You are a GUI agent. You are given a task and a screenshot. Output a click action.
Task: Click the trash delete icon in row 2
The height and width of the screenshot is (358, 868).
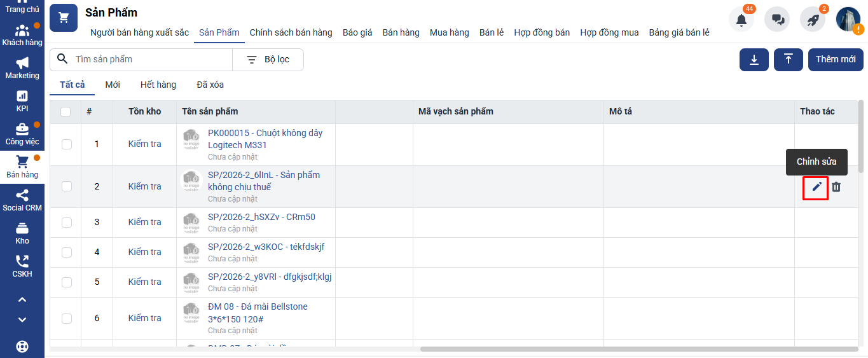click(x=836, y=187)
